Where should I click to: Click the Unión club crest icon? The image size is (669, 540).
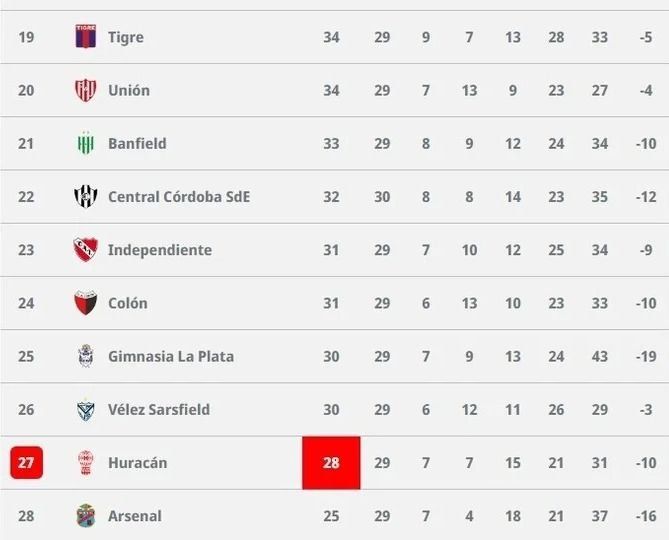pos(86,90)
